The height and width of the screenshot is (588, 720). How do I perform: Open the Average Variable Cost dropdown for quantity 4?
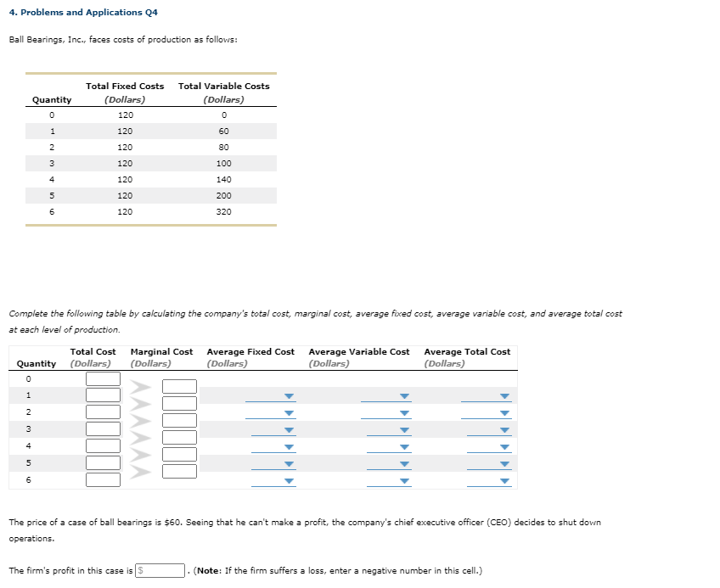404,446
